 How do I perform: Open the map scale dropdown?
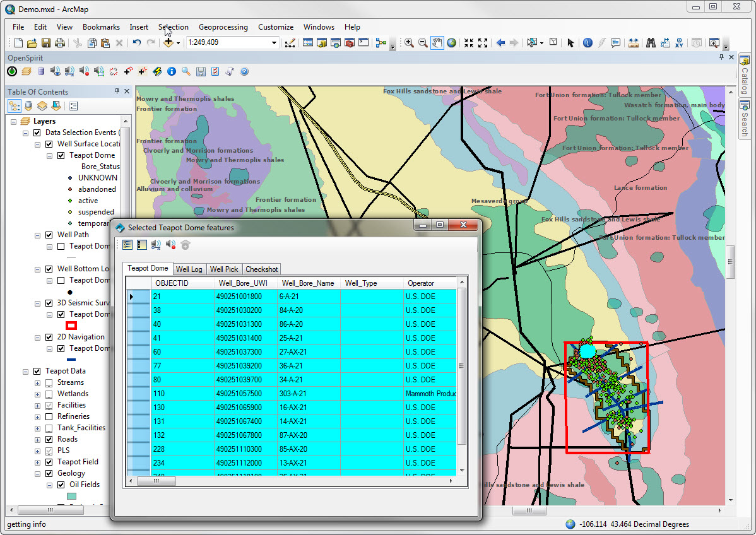pyautogui.click(x=274, y=43)
